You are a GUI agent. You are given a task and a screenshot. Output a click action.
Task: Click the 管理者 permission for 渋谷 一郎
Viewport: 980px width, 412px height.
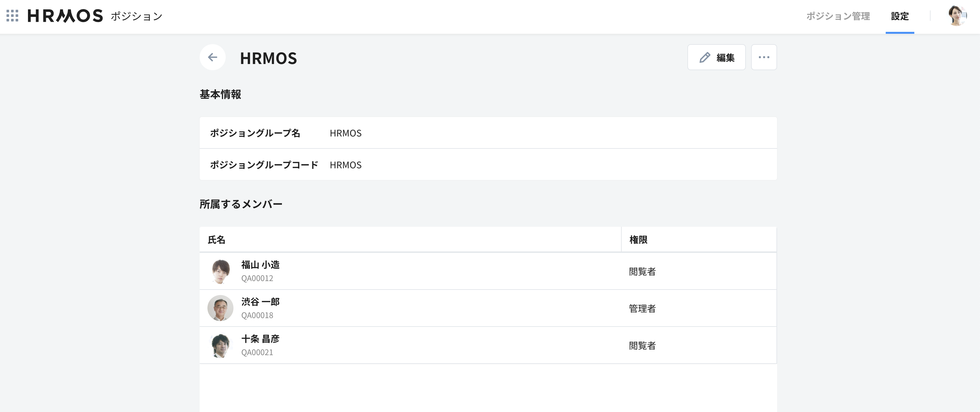click(642, 308)
